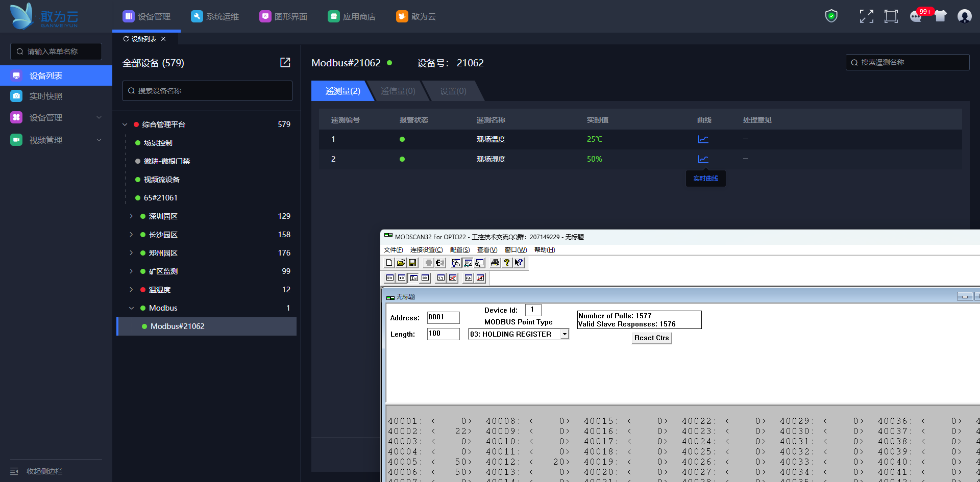This screenshot has height=482, width=980.
Task: Open a file with the MODSCAN32 folder icon
Action: coord(401,263)
